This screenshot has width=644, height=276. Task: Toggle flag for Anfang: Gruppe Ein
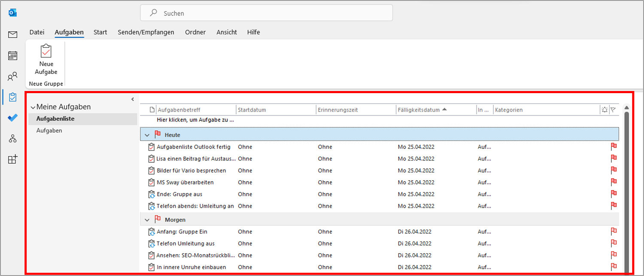[x=614, y=232]
